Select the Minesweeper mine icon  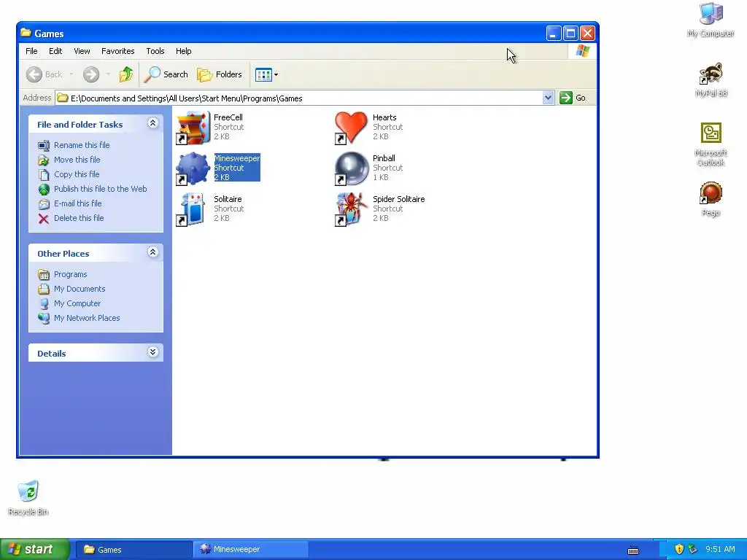193,168
